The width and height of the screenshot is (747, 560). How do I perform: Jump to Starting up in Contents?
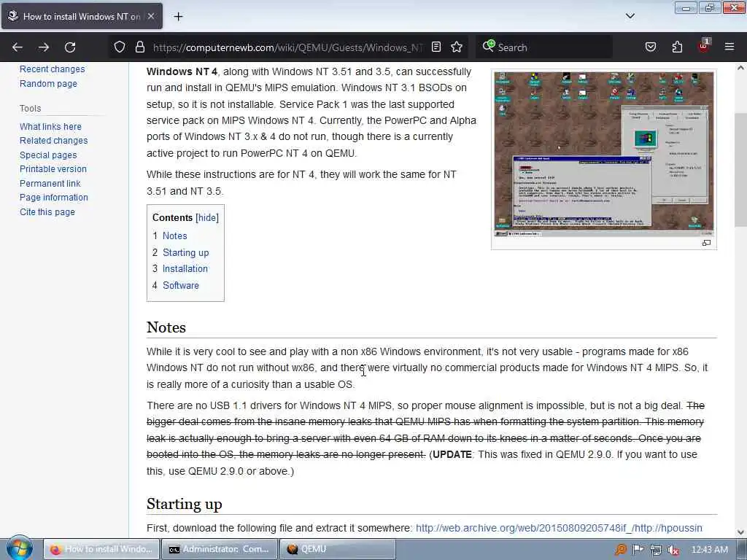click(185, 252)
